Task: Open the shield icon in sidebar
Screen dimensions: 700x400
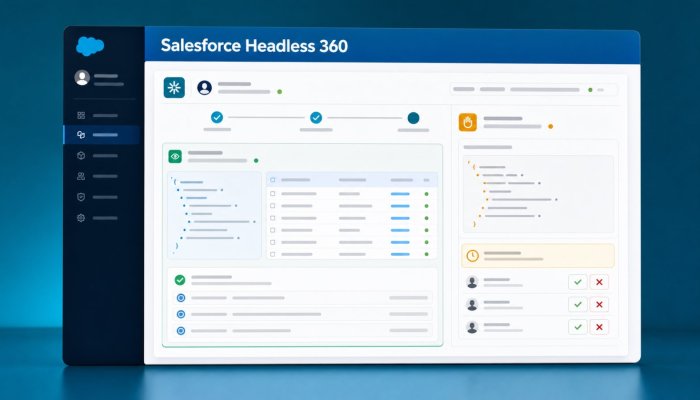Action: point(81,197)
